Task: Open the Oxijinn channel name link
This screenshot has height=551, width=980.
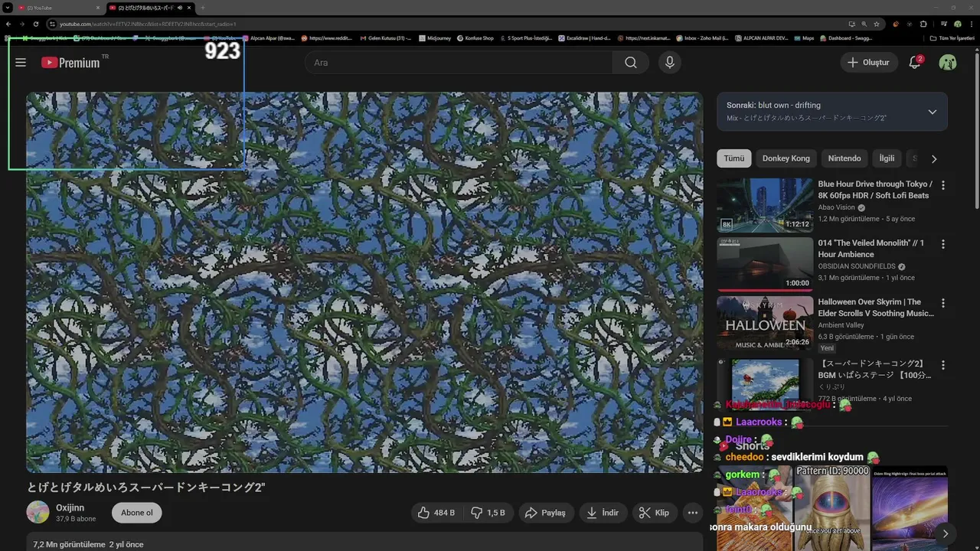Action: click(70, 507)
